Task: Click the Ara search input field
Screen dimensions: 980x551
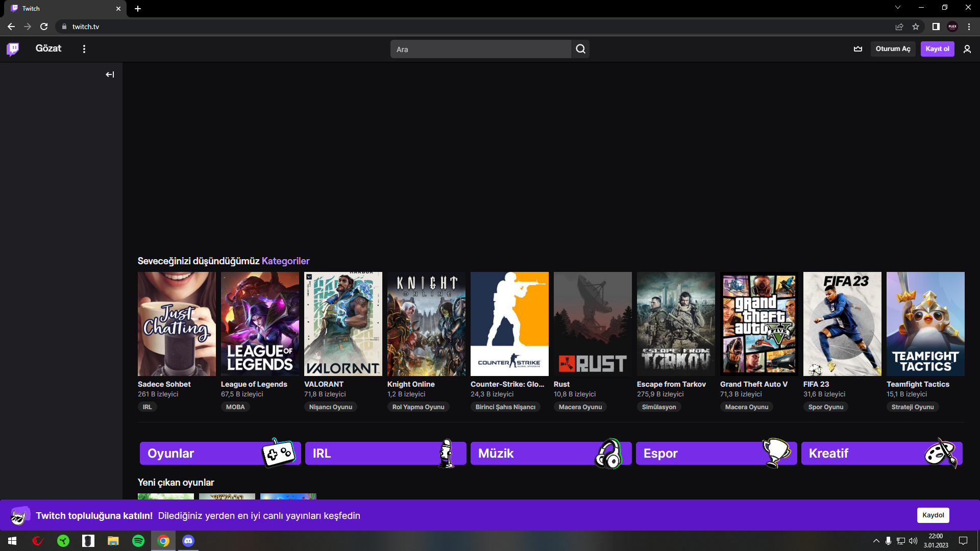Action: [x=481, y=49]
